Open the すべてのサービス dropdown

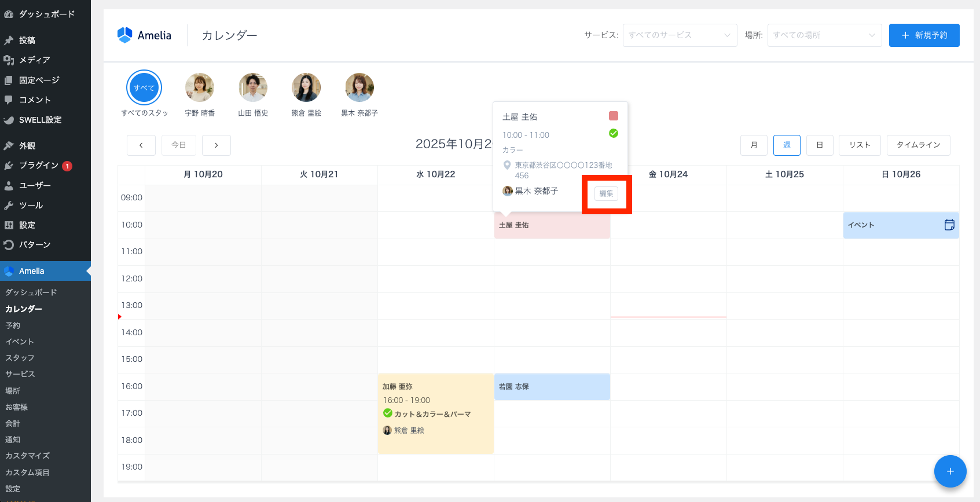pos(680,35)
